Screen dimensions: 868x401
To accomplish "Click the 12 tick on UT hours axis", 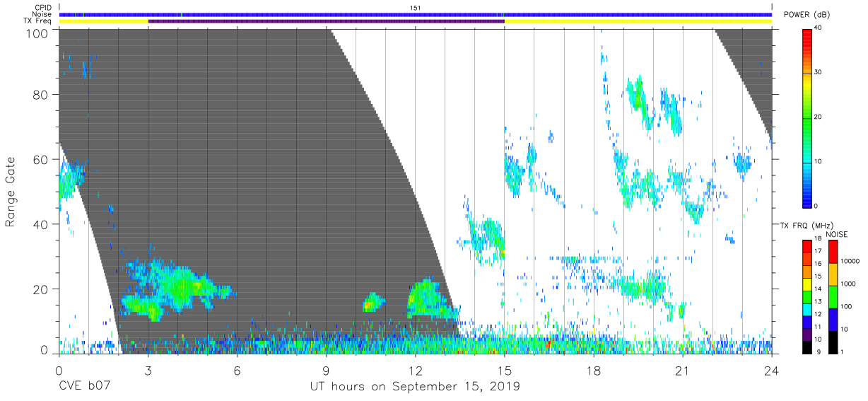I will tap(416, 371).
